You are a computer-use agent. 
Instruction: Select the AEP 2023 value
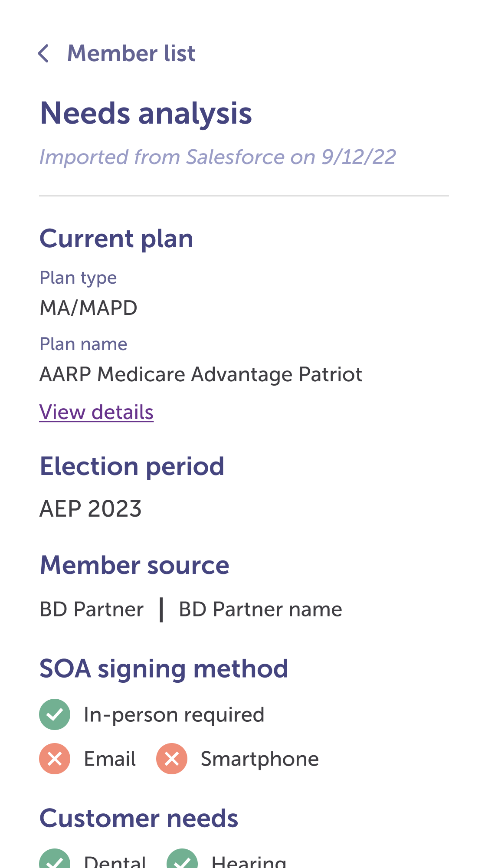(x=91, y=508)
